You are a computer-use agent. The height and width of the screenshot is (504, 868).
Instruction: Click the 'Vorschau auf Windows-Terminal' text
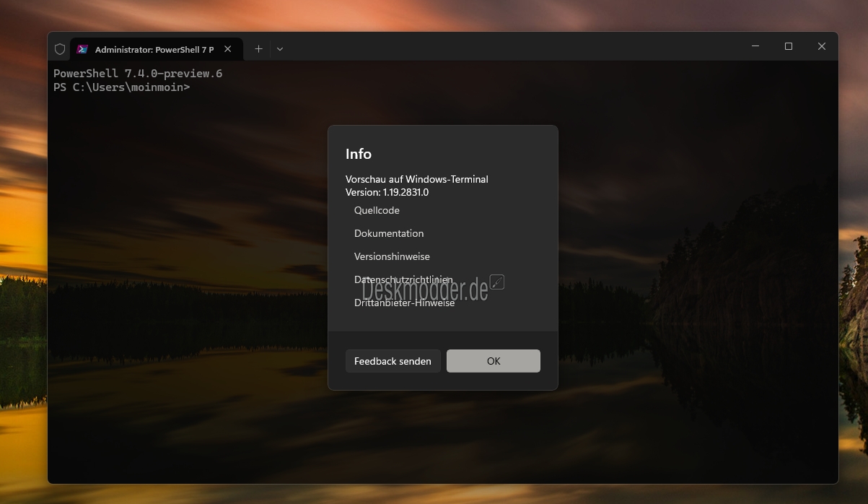(x=417, y=179)
